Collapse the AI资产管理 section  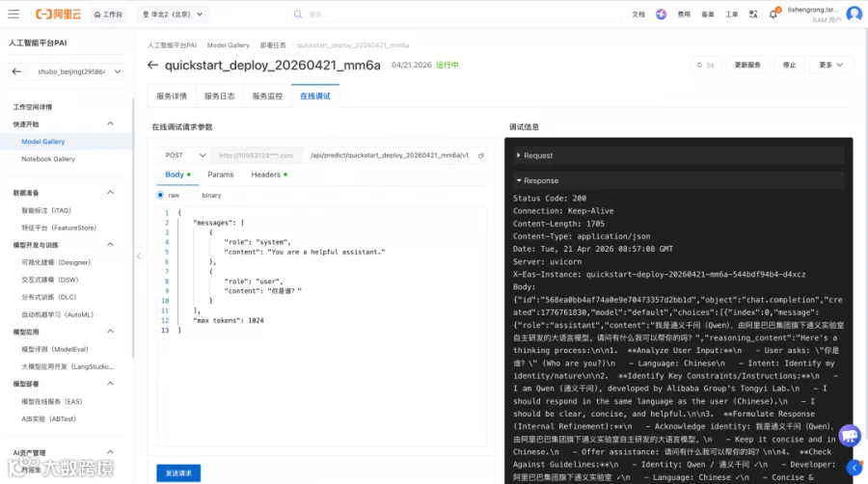(x=110, y=452)
